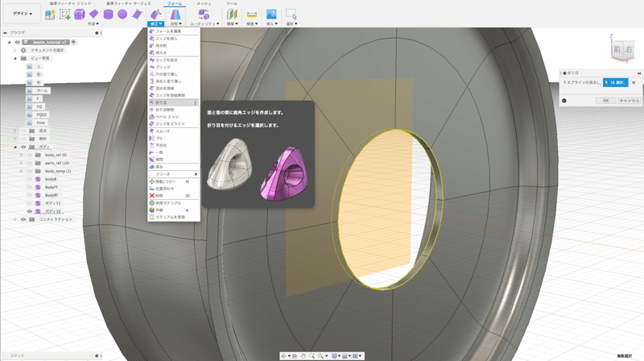Switch to the フォーム ribbon tab
The image size is (644, 361).
click(175, 3)
